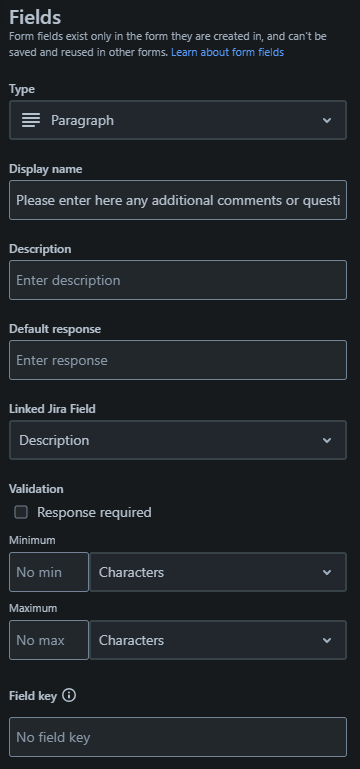Open the Learn about form fields link
This screenshot has height=769, width=360.
point(228,52)
